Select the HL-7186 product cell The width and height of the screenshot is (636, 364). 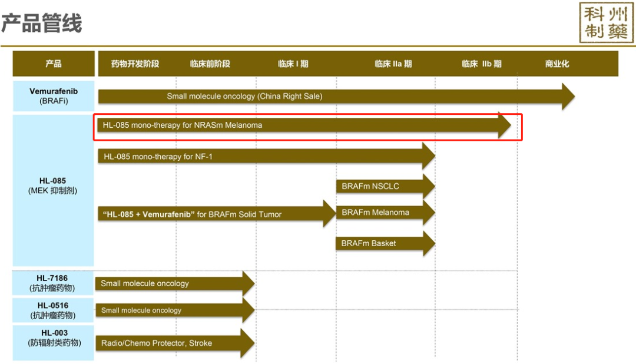(53, 283)
